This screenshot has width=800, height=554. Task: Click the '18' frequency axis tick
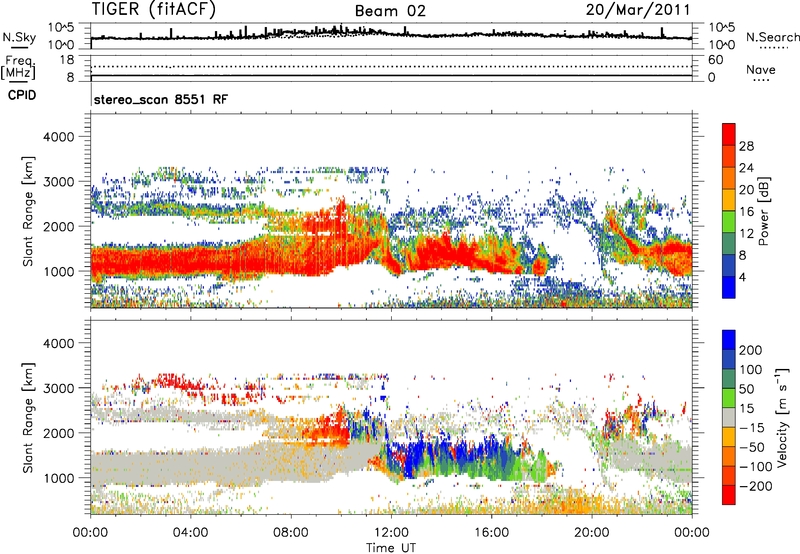[x=67, y=60]
